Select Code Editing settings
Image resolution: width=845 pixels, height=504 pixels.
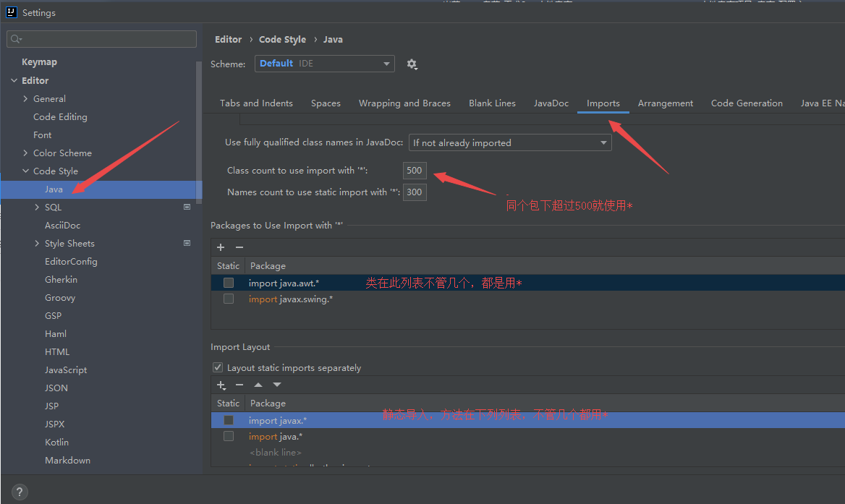click(60, 117)
